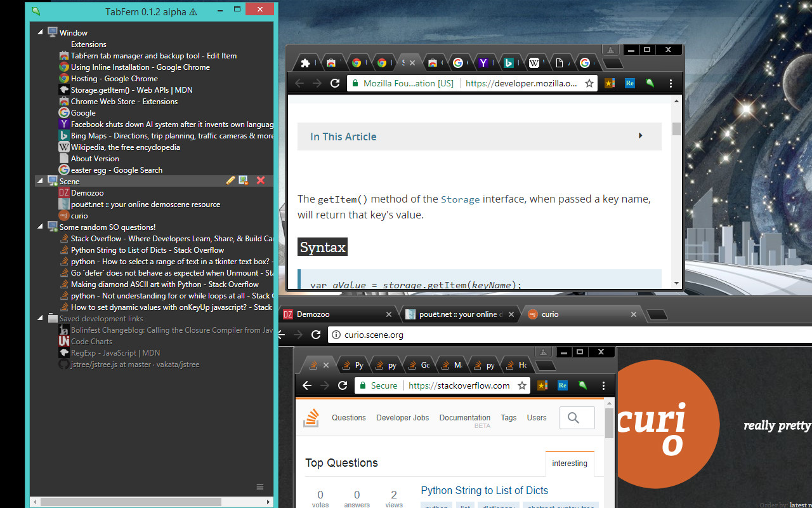812x508 pixels.
Task: Open Chrome's three-dot menu in Mozilla window
Action: [x=671, y=83]
